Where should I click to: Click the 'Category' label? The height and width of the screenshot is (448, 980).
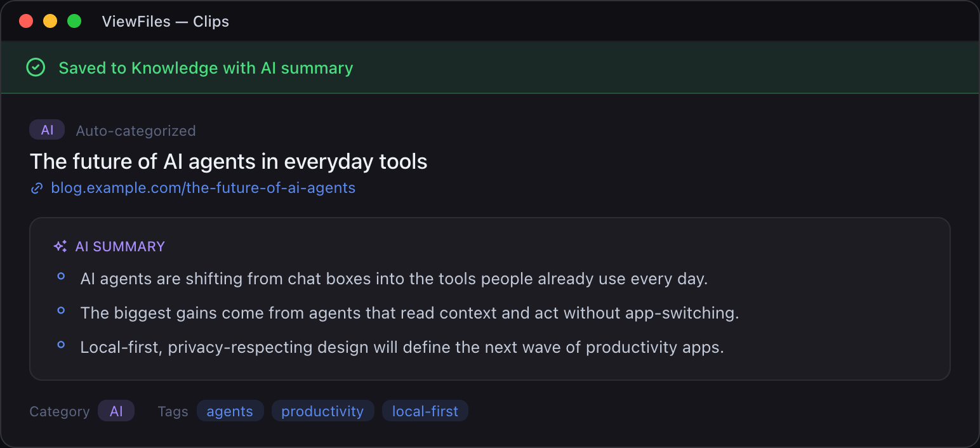point(60,411)
